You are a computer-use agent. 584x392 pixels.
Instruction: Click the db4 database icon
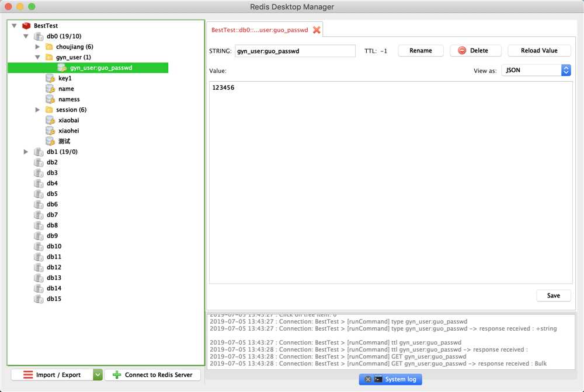[39, 183]
